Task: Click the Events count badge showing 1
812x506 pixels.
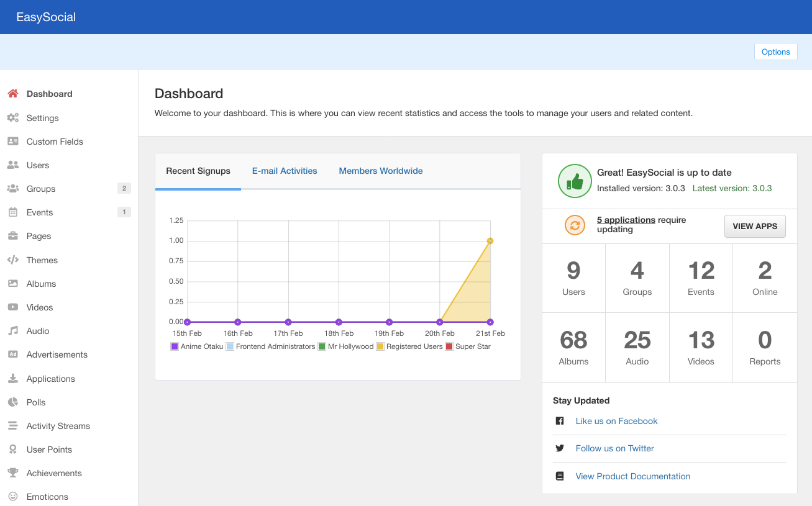Action: click(124, 212)
